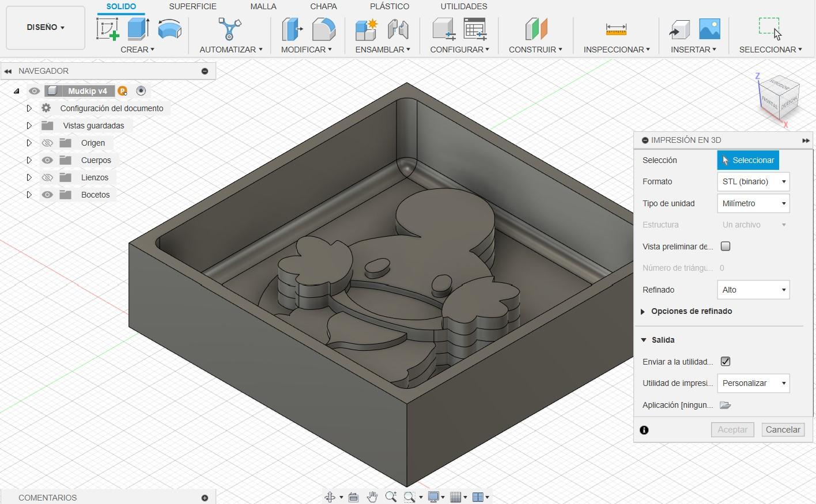Open the MODIFICAR menu
This screenshot has height=504, width=816.
click(306, 50)
